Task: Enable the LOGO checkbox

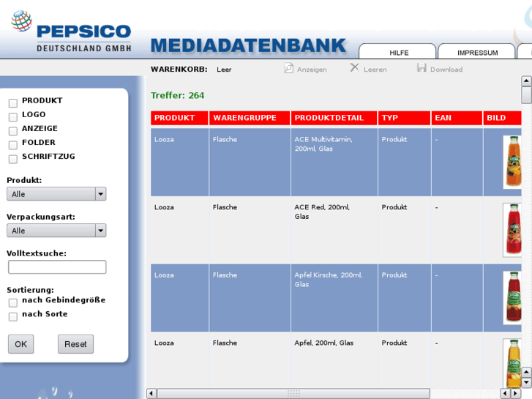Action: 13,117
